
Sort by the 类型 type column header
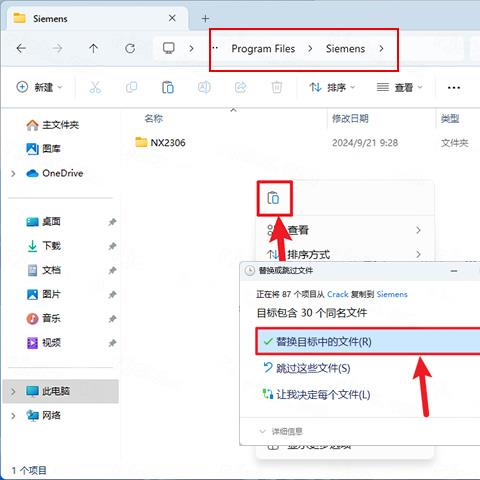click(x=450, y=119)
